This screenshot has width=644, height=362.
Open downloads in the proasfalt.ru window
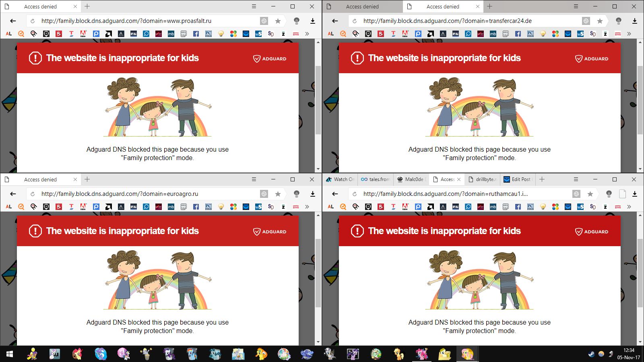click(313, 21)
